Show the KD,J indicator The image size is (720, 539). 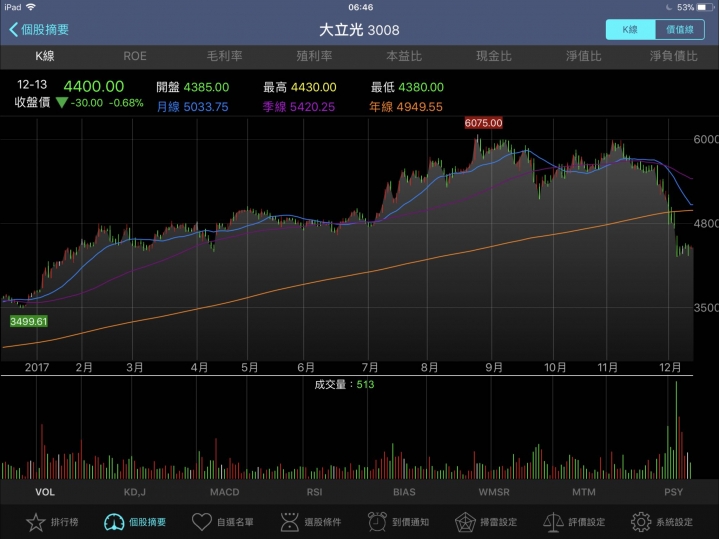(x=135, y=492)
